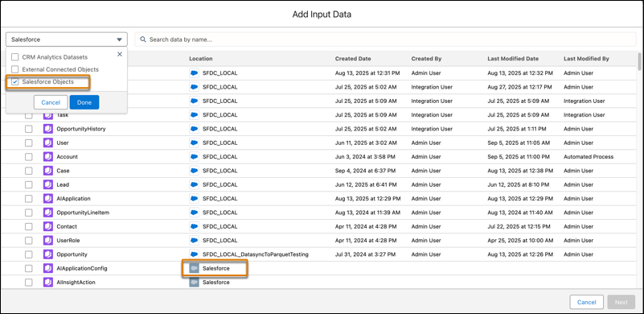Click the Location column header
Viewport: 644px width, 314px height.
point(201,59)
